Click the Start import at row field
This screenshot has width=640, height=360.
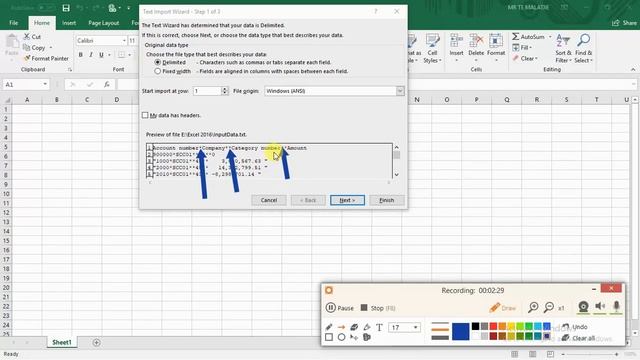tap(208, 91)
